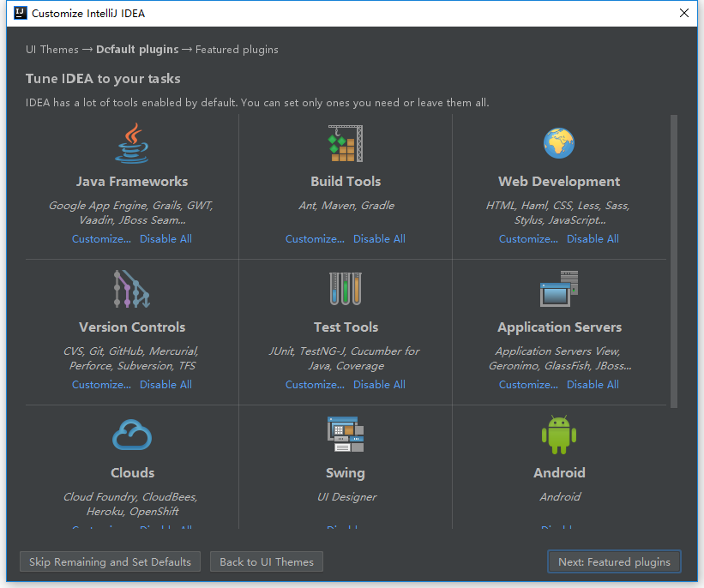The height and width of the screenshot is (588, 704).
Task: Open Customize link for Web Development
Action: coord(528,239)
